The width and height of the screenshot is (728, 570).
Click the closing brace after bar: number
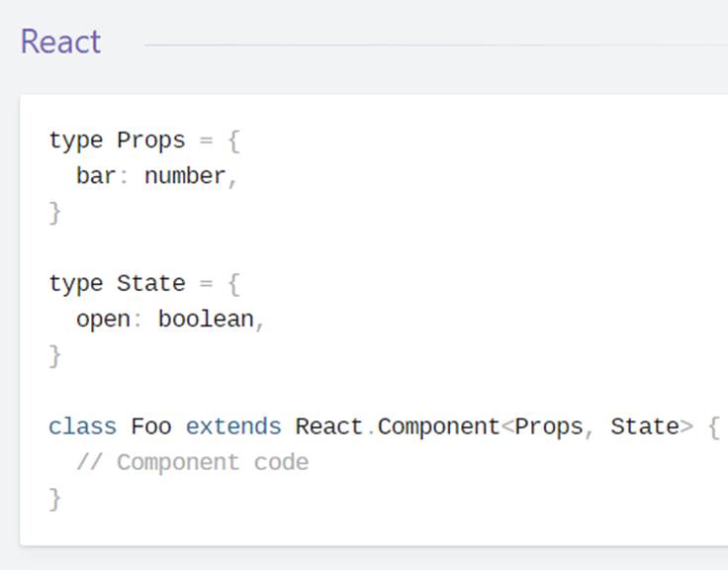(x=55, y=212)
